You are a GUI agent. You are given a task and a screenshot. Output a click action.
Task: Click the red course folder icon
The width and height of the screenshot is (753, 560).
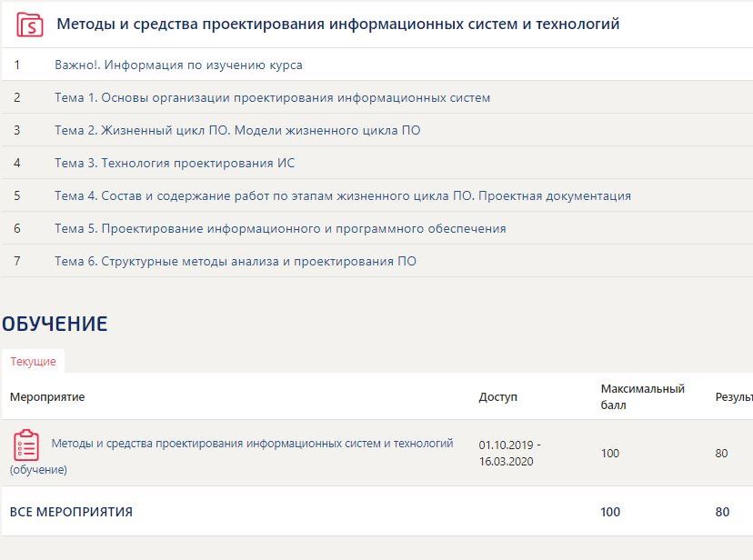click(30, 25)
